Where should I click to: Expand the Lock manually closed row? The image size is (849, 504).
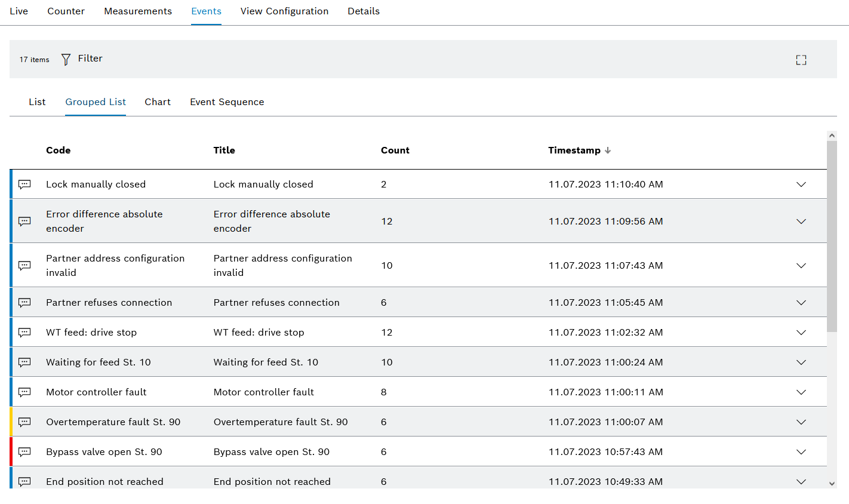pos(801,185)
